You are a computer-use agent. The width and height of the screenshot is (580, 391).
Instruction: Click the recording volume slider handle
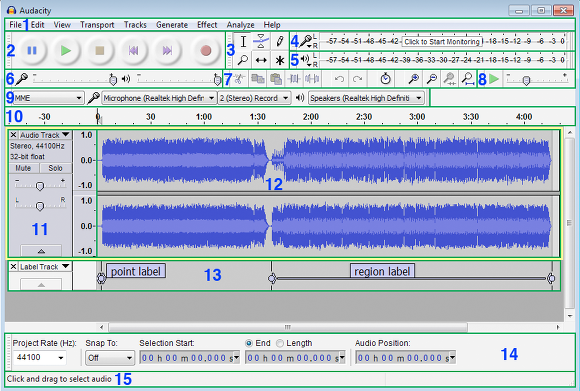(113, 80)
